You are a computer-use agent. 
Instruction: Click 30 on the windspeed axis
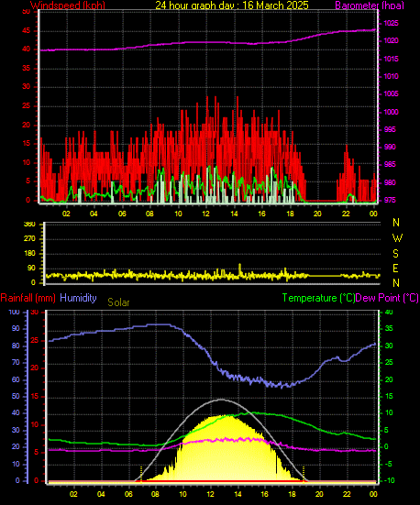click(27, 87)
